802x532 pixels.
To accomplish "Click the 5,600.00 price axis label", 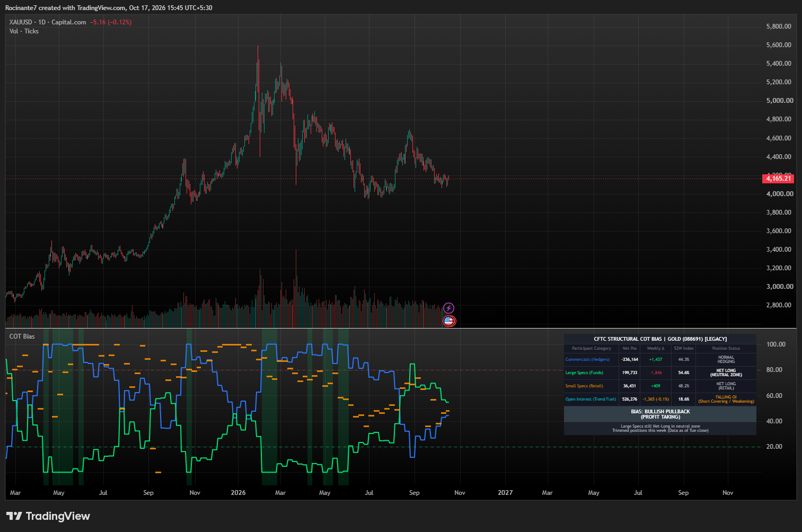I will pos(779,45).
